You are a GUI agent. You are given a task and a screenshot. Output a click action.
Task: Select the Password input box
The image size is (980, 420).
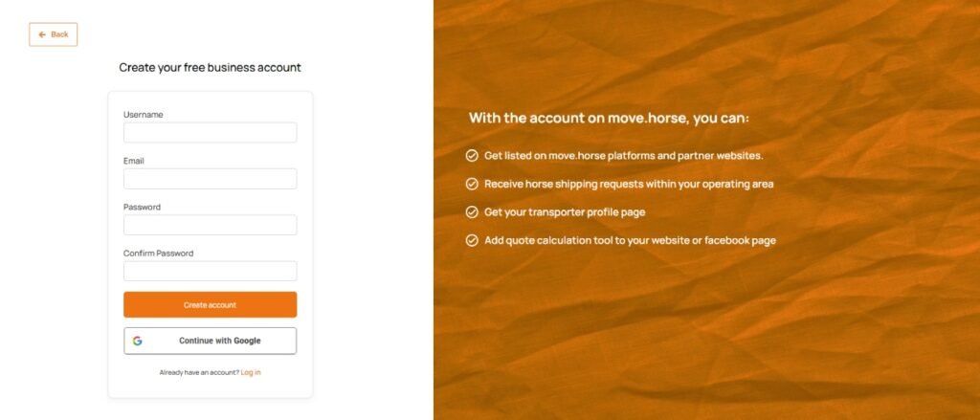tap(210, 225)
